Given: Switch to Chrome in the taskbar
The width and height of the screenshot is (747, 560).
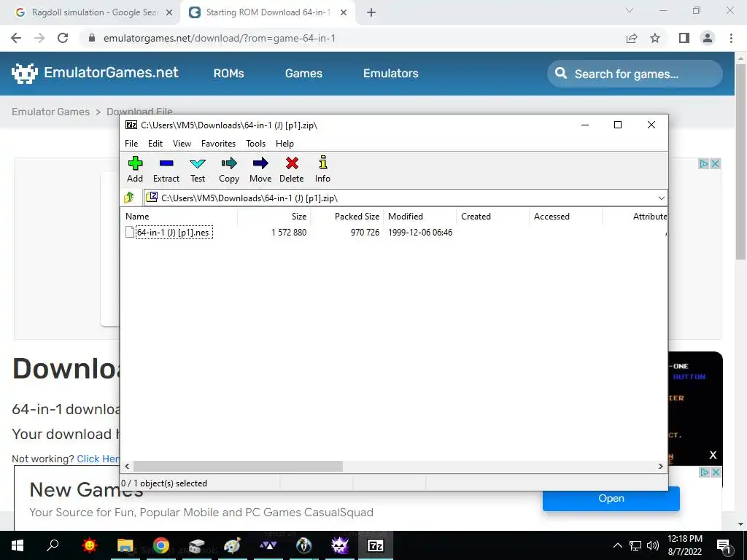Looking at the screenshot, I should (x=161, y=545).
